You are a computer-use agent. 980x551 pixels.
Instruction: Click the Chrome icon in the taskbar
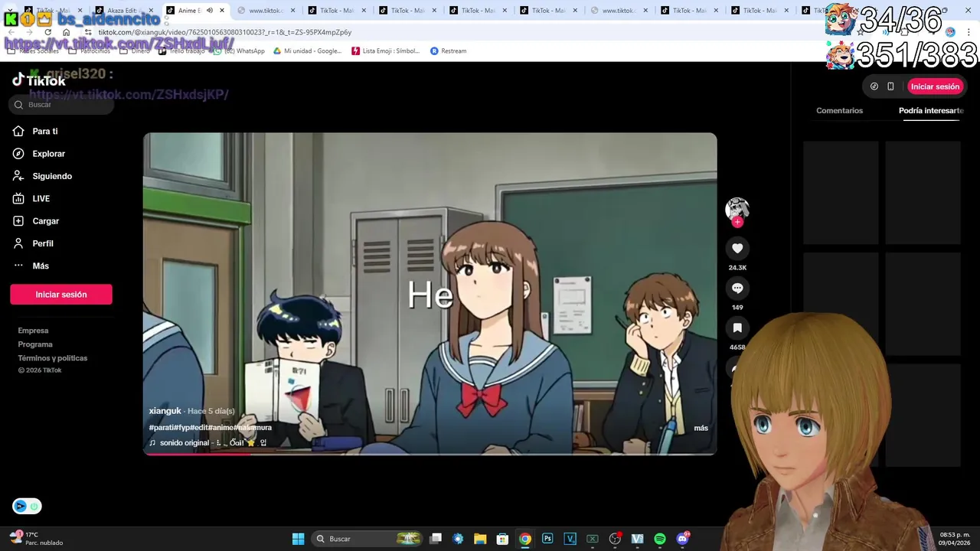point(525,539)
